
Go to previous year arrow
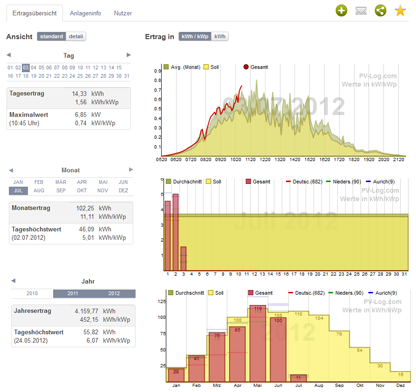(x=13, y=281)
